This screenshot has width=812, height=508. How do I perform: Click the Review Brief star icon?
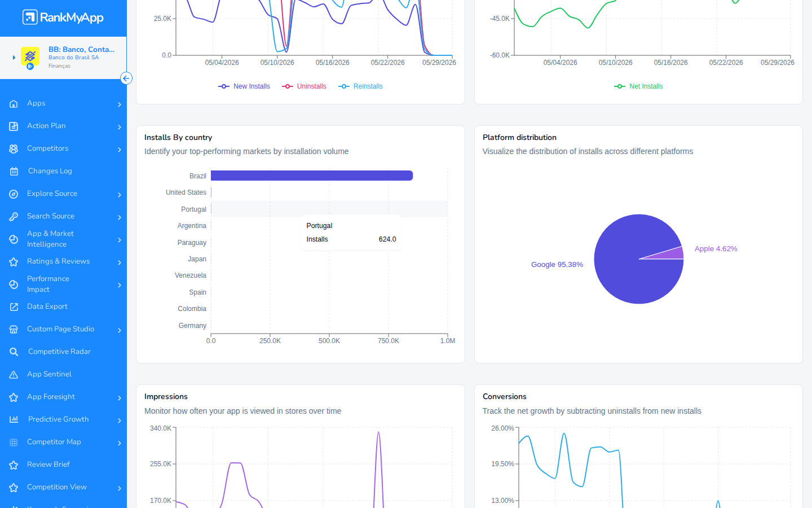pyautogui.click(x=14, y=465)
